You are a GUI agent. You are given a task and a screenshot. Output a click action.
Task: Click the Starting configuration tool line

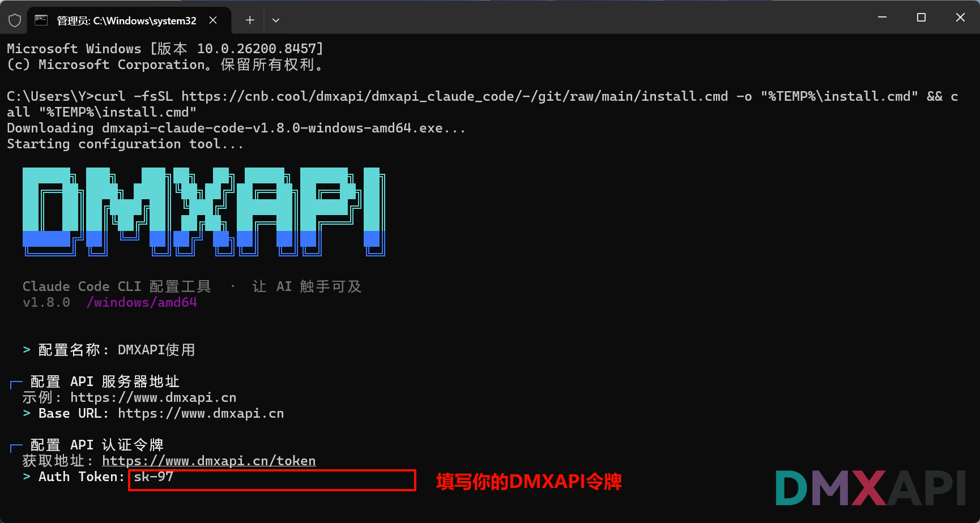[125, 144]
